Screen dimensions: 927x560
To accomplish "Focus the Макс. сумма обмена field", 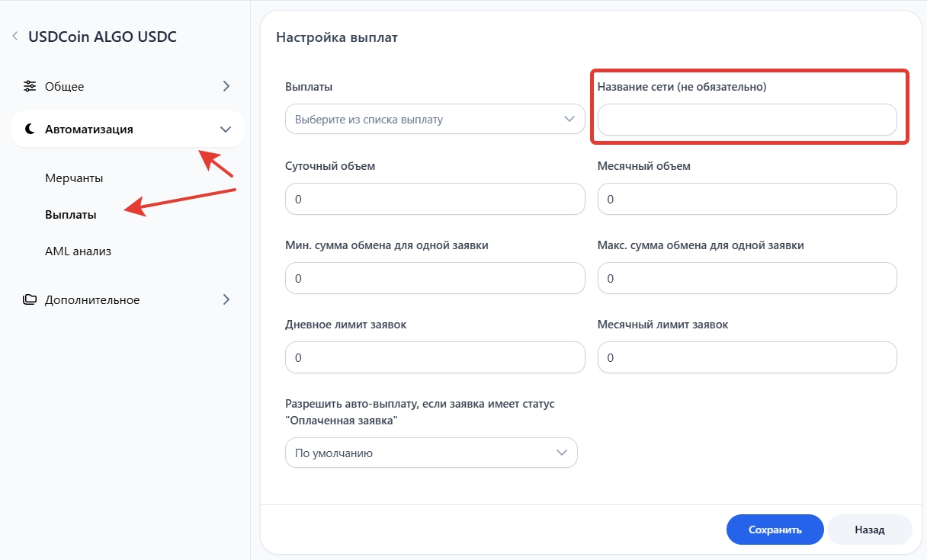I will [746, 279].
